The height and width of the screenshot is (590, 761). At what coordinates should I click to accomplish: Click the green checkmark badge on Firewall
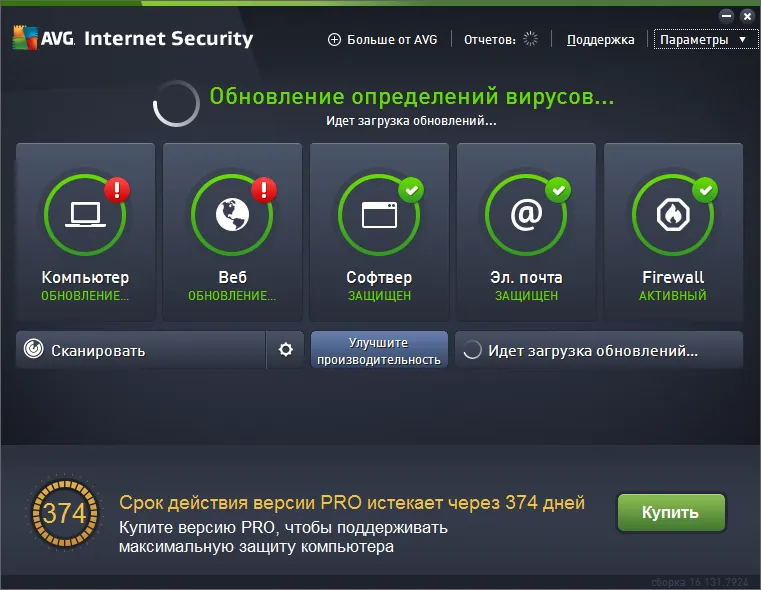pyautogui.click(x=705, y=190)
